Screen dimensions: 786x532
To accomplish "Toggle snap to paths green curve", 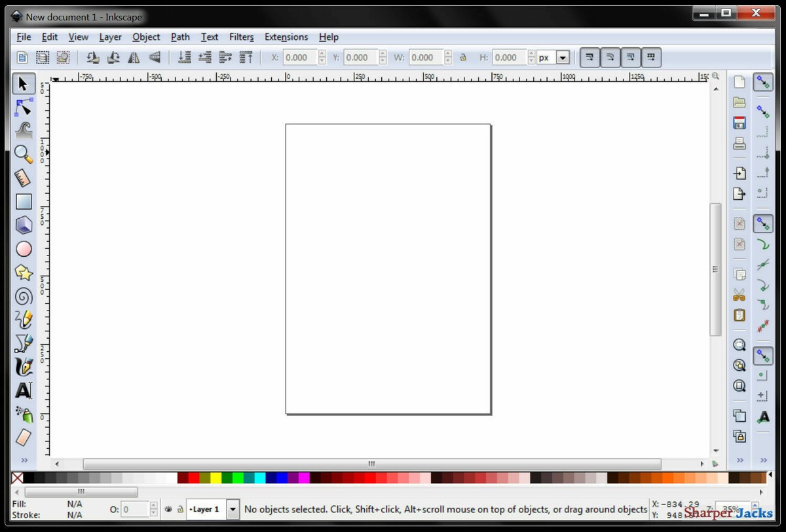I will click(x=763, y=244).
